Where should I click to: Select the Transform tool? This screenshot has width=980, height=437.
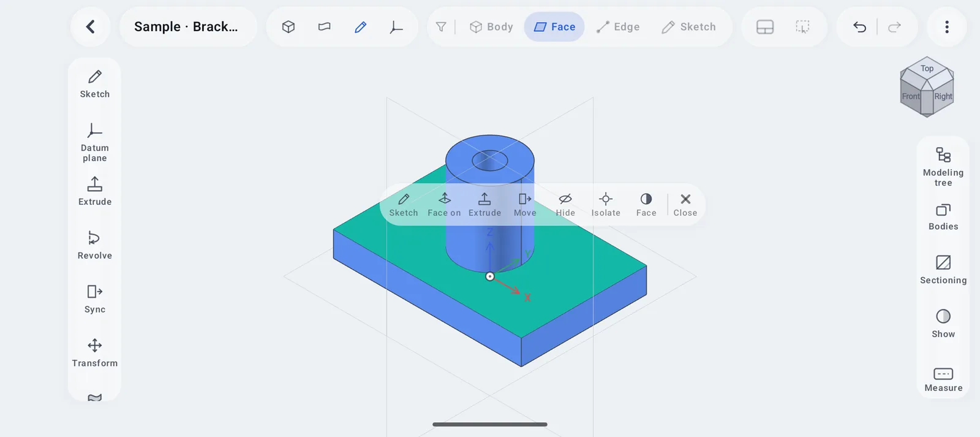tap(95, 353)
